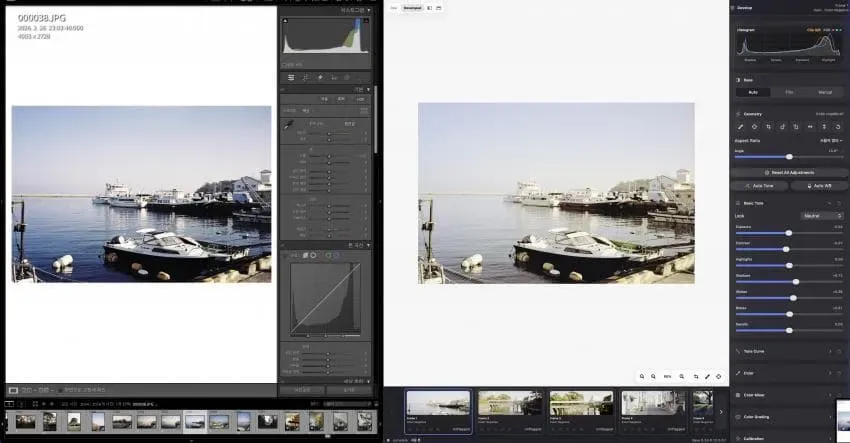Open the basic edit sliders icon under histogram
Screen dimensions: 850x443
pyautogui.click(x=291, y=78)
